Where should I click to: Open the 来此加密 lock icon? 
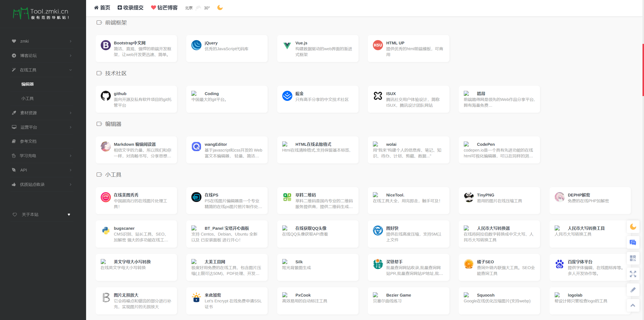click(196, 298)
